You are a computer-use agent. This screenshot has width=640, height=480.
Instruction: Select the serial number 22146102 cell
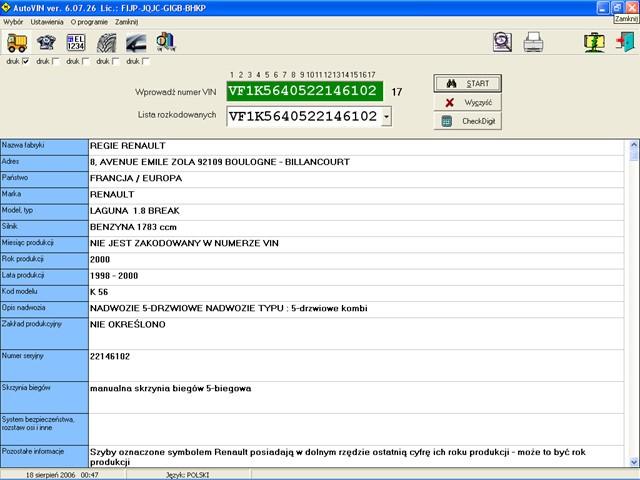click(356, 365)
